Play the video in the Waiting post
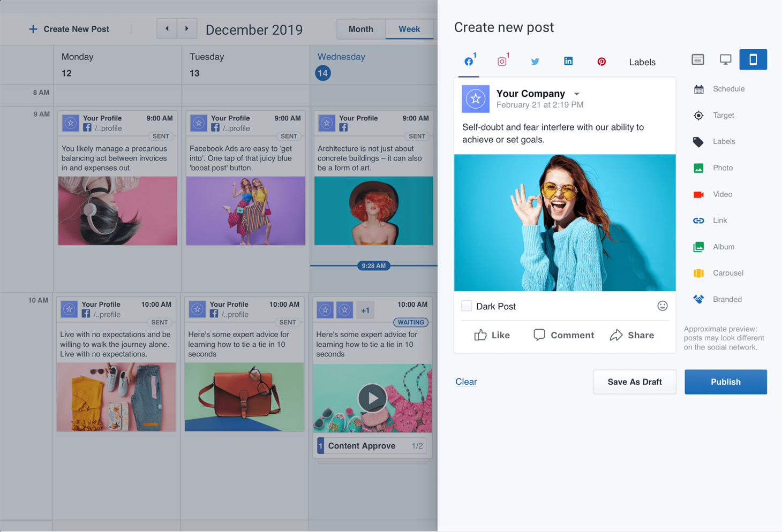 372,398
